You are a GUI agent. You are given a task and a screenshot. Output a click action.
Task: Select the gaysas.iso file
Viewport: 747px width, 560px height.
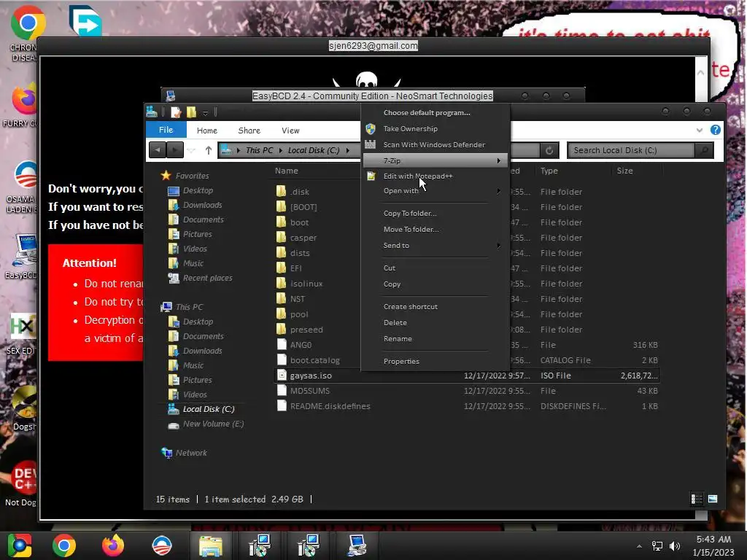pos(467,376)
